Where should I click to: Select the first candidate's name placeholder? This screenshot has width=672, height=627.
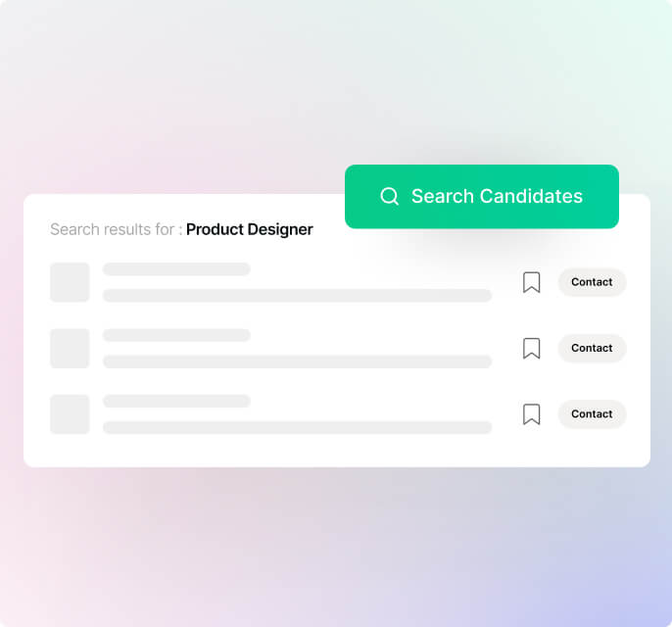coord(176,269)
